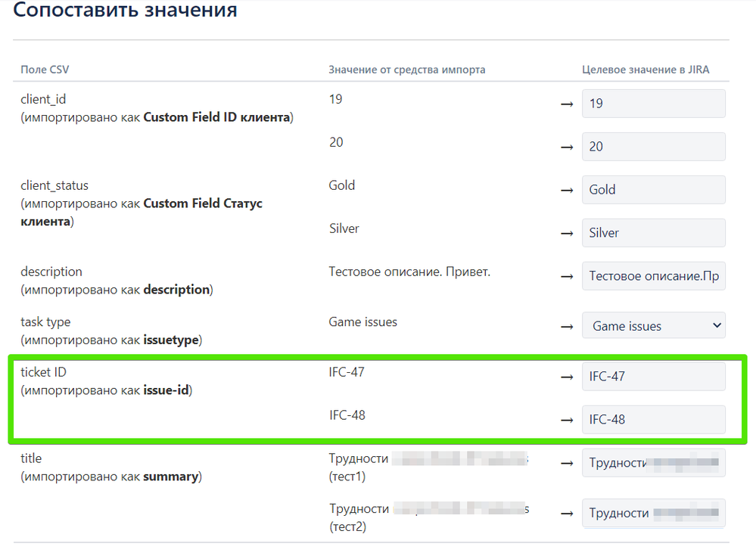The height and width of the screenshot is (559, 756).
Task: Click the dropdown chevron in the issuetype row
Action: 715,325
